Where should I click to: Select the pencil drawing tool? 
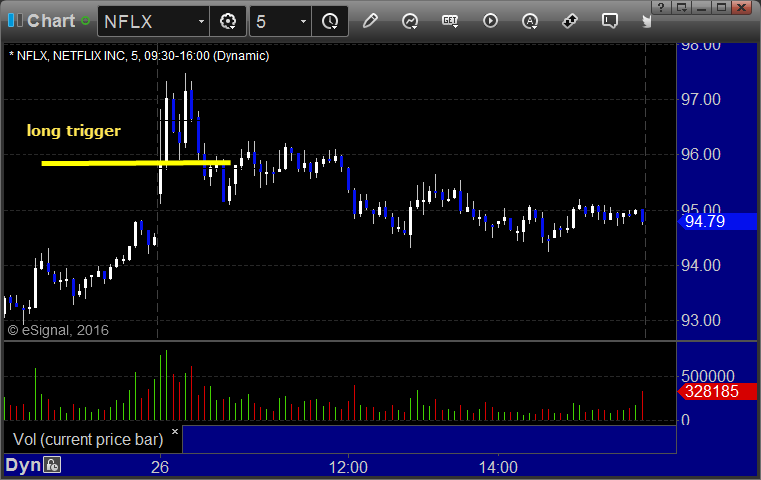click(x=370, y=21)
